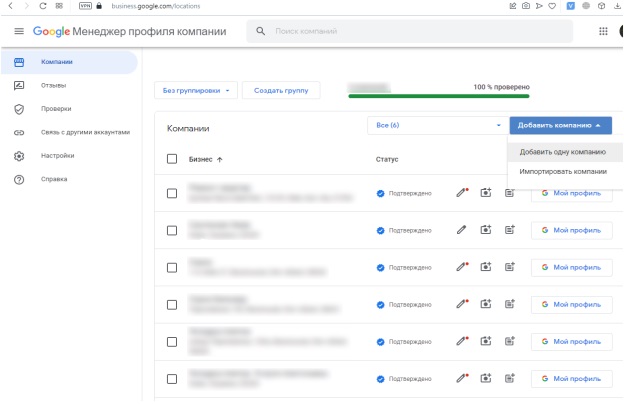Click add photo icon in last business row
Image resolution: width=624 pixels, height=404 pixels.
pos(486,378)
